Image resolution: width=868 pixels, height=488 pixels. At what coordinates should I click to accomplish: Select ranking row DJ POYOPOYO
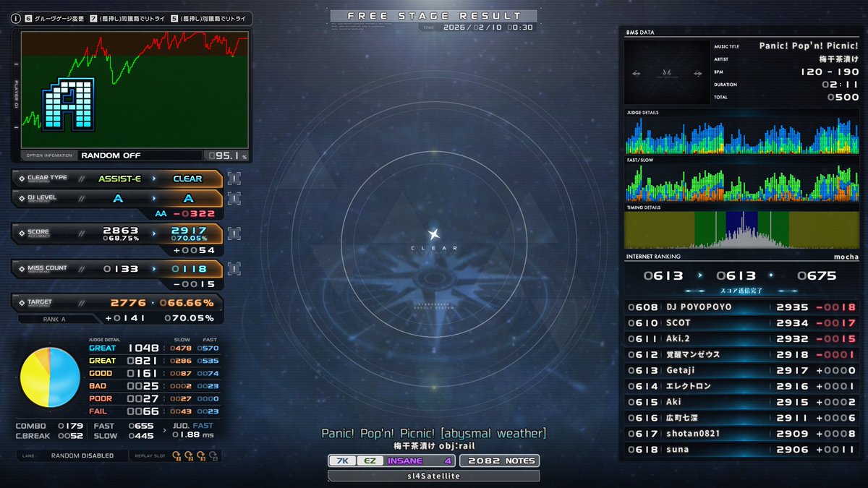(741, 307)
